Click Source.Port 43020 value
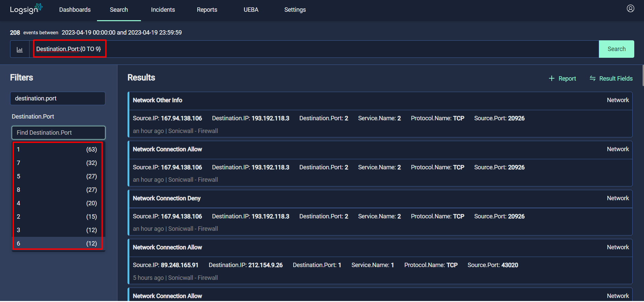Image resolution: width=644 pixels, height=302 pixels. point(509,265)
